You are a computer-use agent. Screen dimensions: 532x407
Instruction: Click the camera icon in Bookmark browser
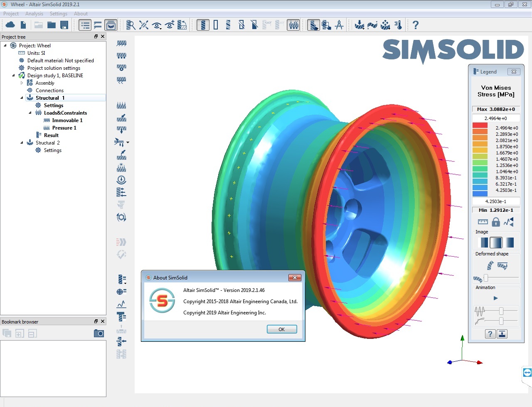tap(99, 333)
